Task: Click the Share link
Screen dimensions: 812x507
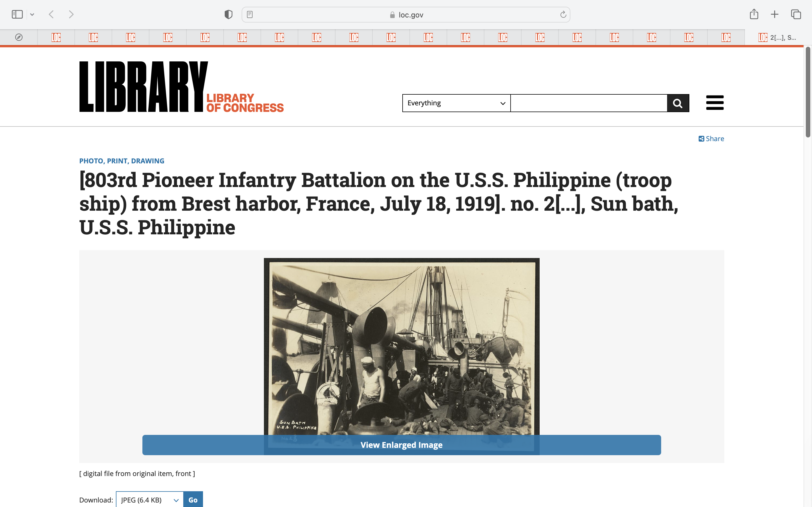Action: [711, 139]
